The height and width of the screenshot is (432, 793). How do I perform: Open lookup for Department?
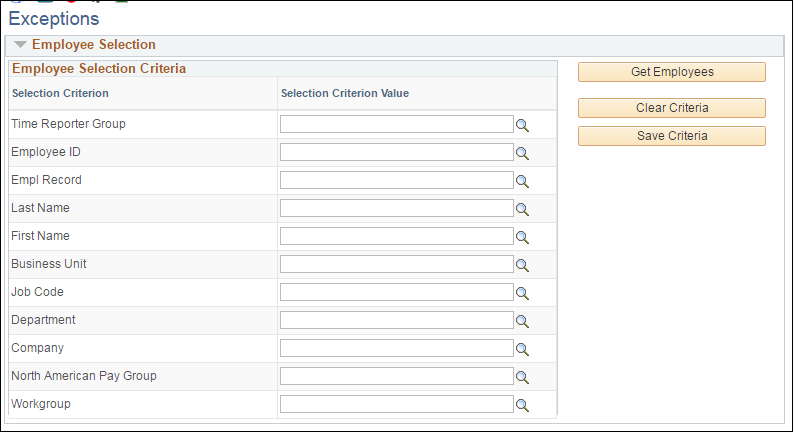[522, 321]
